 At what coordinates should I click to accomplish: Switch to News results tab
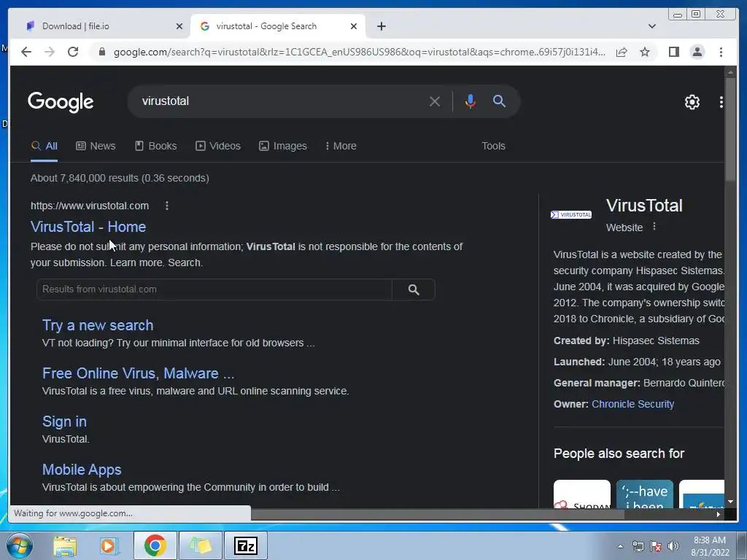[x=96, y=146]
